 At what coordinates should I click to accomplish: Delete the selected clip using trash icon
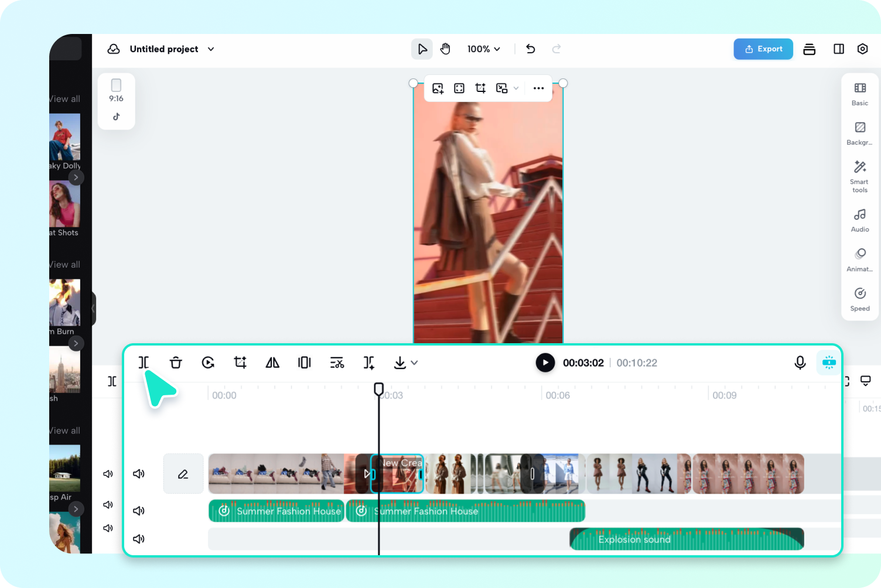(176, 363)
